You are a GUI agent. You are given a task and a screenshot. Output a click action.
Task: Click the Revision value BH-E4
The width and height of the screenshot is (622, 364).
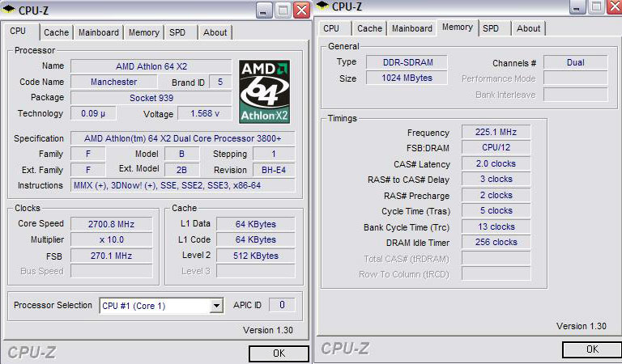pyautogui.click(x=274, y=170)
